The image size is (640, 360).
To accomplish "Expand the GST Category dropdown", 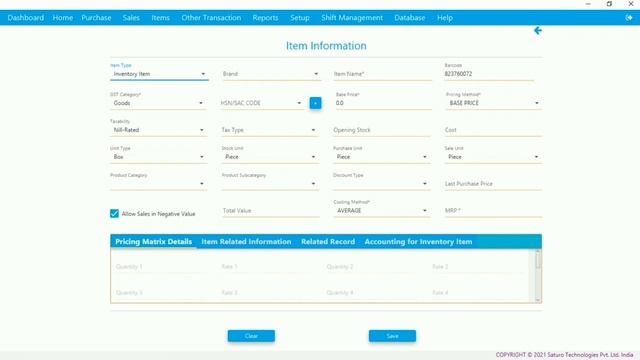I will (x=158, y=103).
